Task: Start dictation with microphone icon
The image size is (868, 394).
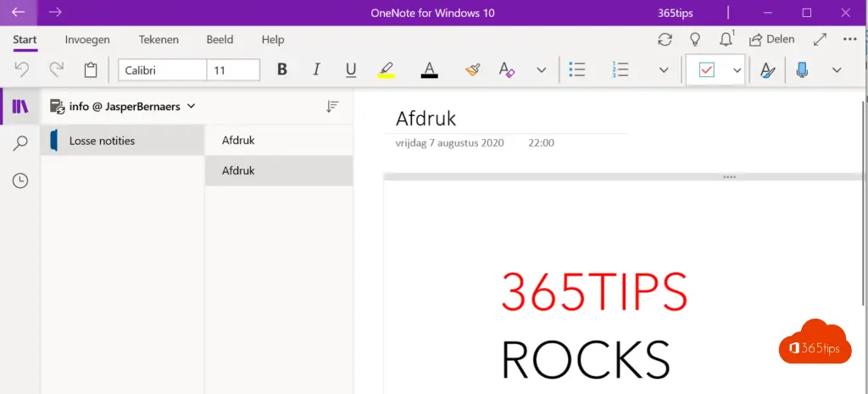Action: (x=802, y=70)
